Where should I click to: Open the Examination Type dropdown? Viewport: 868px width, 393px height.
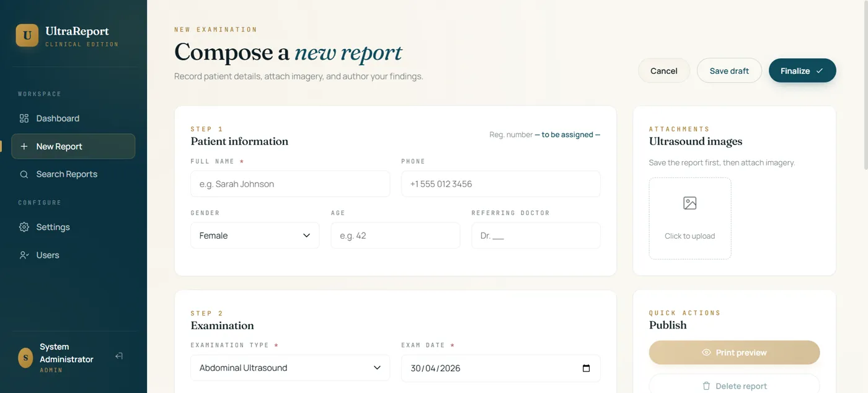tap(290, 368)
